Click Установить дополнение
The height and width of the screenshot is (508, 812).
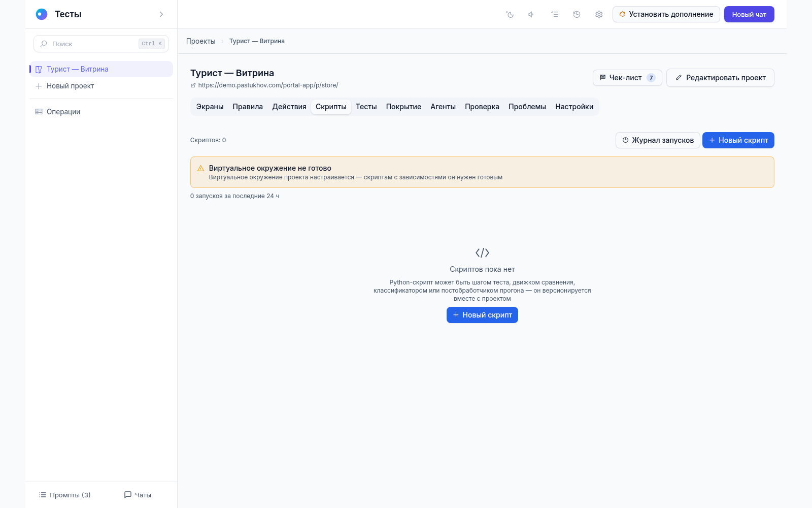coord(666,14)
